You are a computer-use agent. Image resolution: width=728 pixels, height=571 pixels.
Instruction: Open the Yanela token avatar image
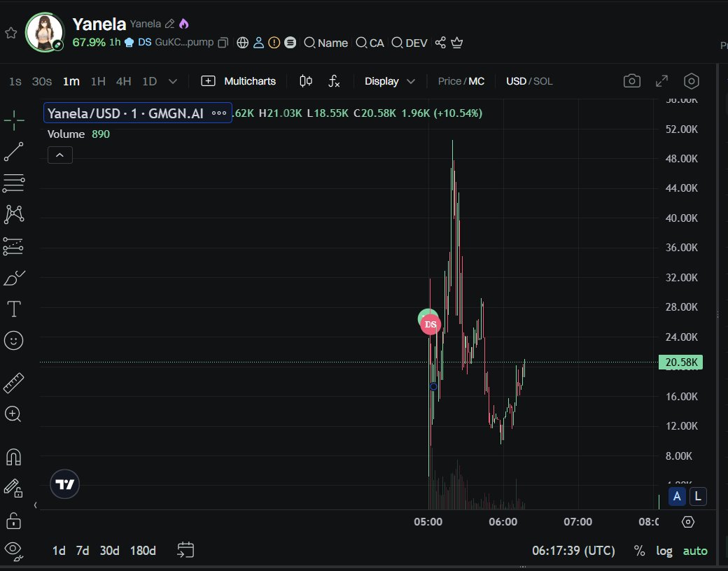[45, 32]
